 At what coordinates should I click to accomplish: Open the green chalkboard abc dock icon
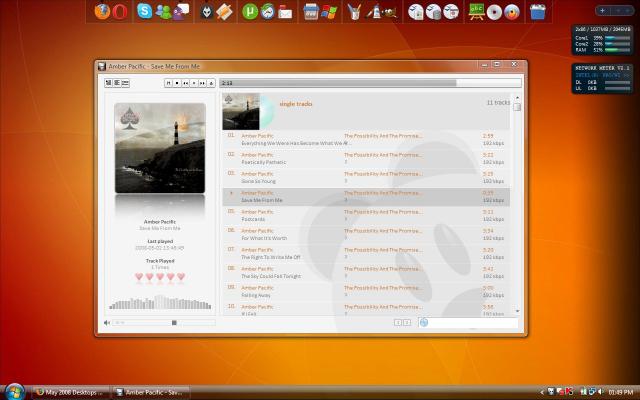(x=476, y=12)
